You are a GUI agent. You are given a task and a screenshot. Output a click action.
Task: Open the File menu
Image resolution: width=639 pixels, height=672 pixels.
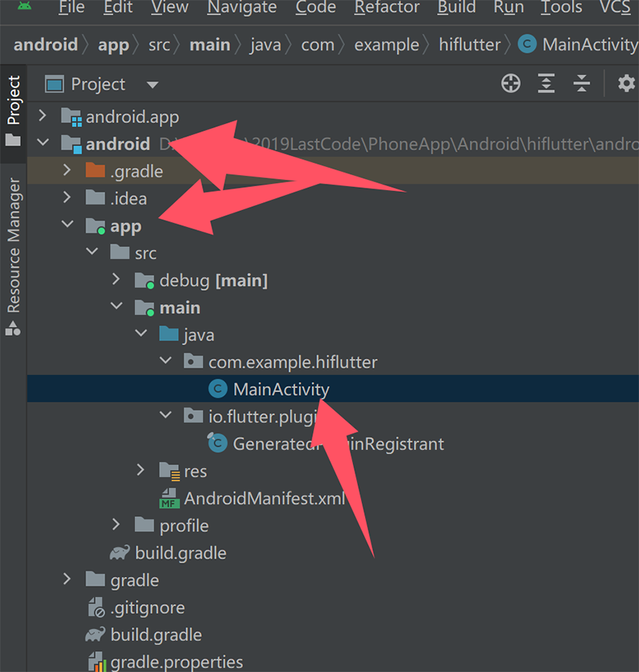72,7
